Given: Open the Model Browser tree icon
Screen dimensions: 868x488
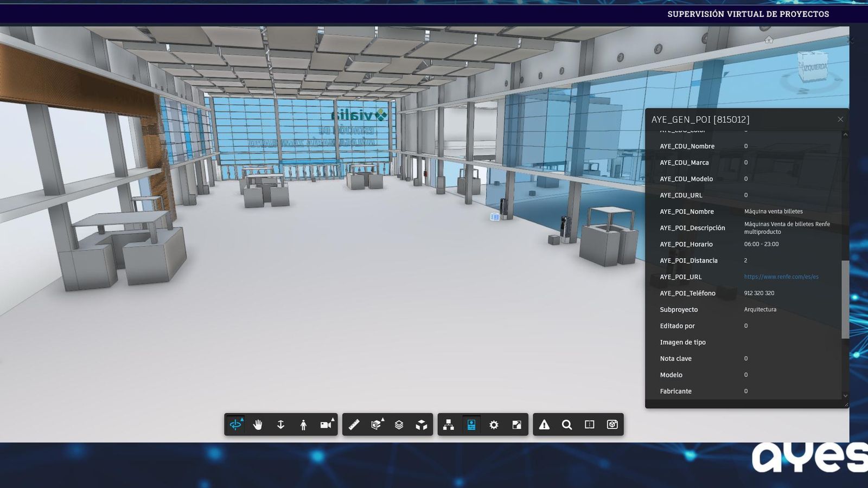Looking at the screenshot, I should pyautogui.click(x=449, y=425).
